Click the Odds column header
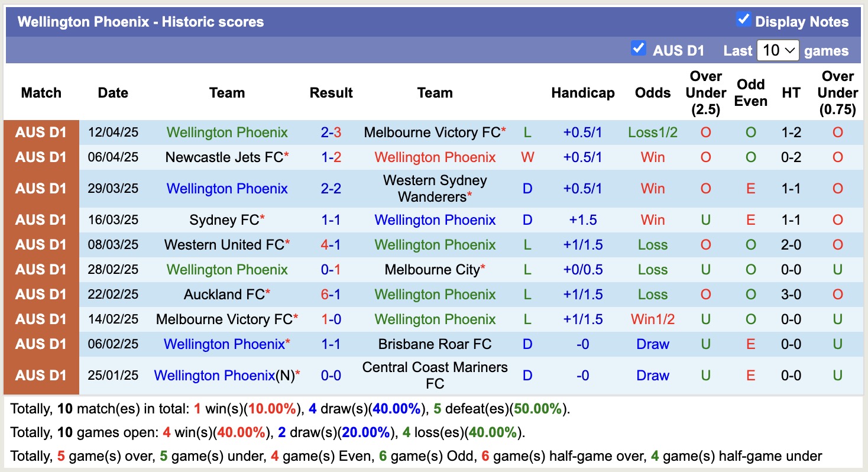The height and width of the screenshot is (472, 868). pyautogui.click(x=652, y=93)
